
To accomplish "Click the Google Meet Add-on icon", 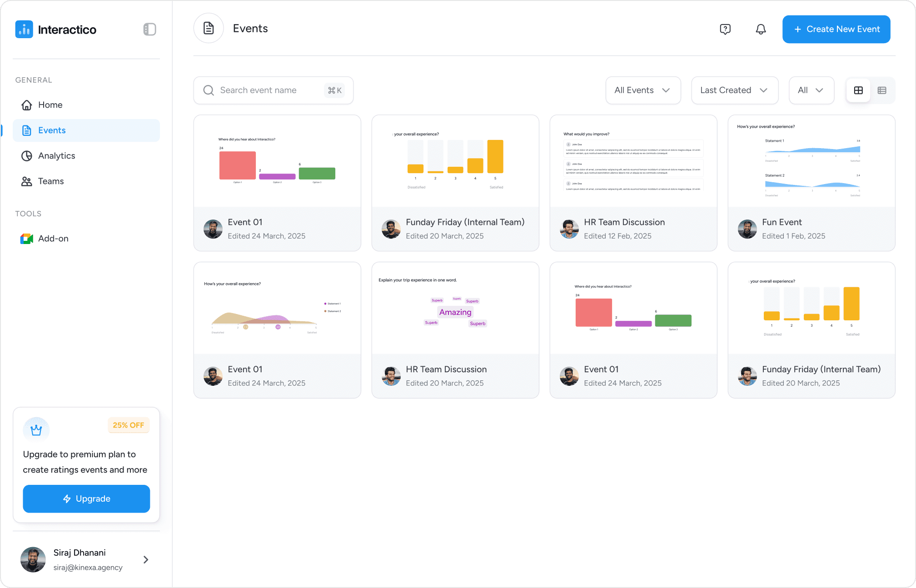I will pyautogui.click(x=27, y=239).
